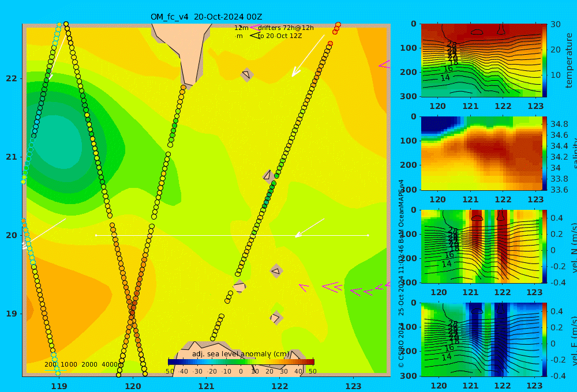
Task: Open the eastward velocity section panel
Action: (x=481, y=340)
